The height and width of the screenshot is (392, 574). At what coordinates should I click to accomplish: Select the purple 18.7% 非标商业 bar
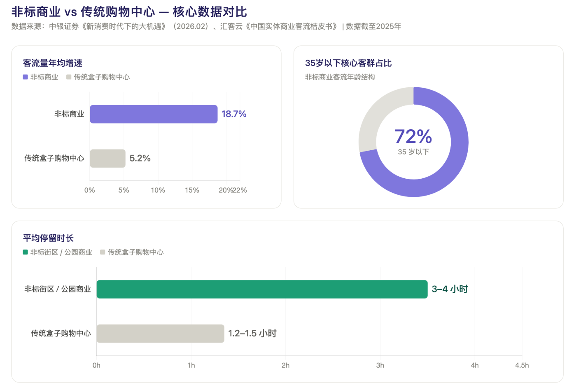point(154,114)
